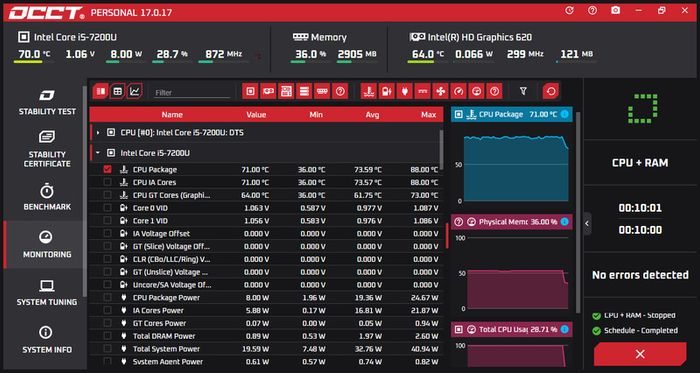Viewport: 700px width, 373px height.
Task: Click the red X button under test status
Action: click(x=640, y=354)
